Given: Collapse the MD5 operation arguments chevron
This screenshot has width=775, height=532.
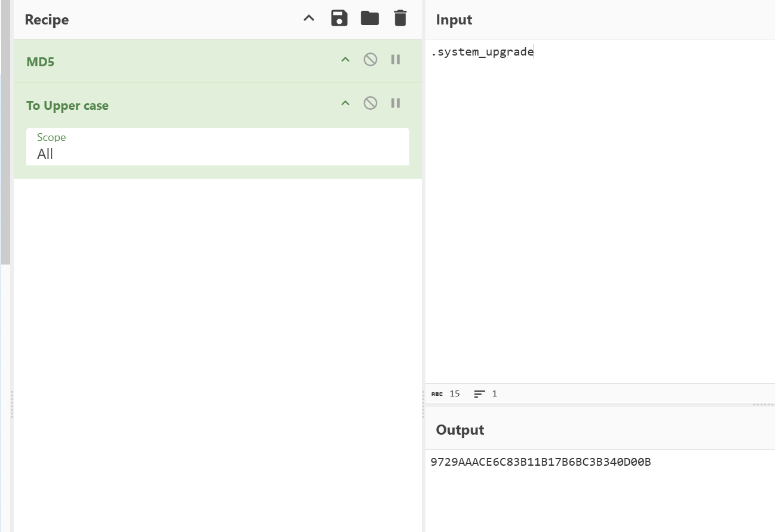Looking at the screenshot, I should tap(345, 60).
